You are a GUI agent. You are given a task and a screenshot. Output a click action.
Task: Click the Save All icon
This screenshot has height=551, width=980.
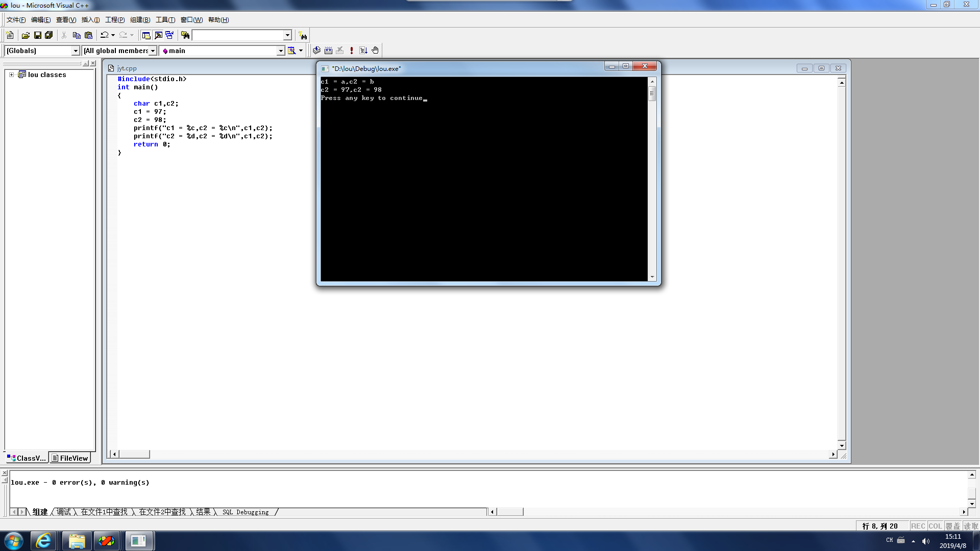[x=49, y=35]
